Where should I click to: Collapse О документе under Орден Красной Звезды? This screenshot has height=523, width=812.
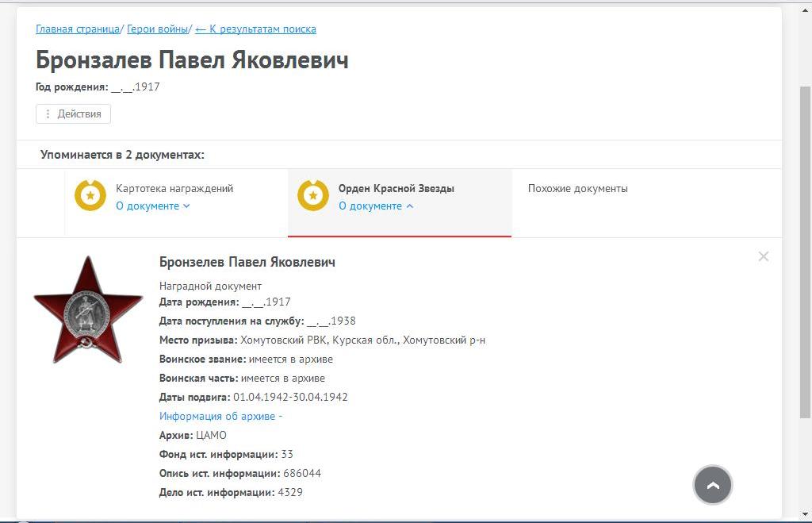[x=376, y=206]
